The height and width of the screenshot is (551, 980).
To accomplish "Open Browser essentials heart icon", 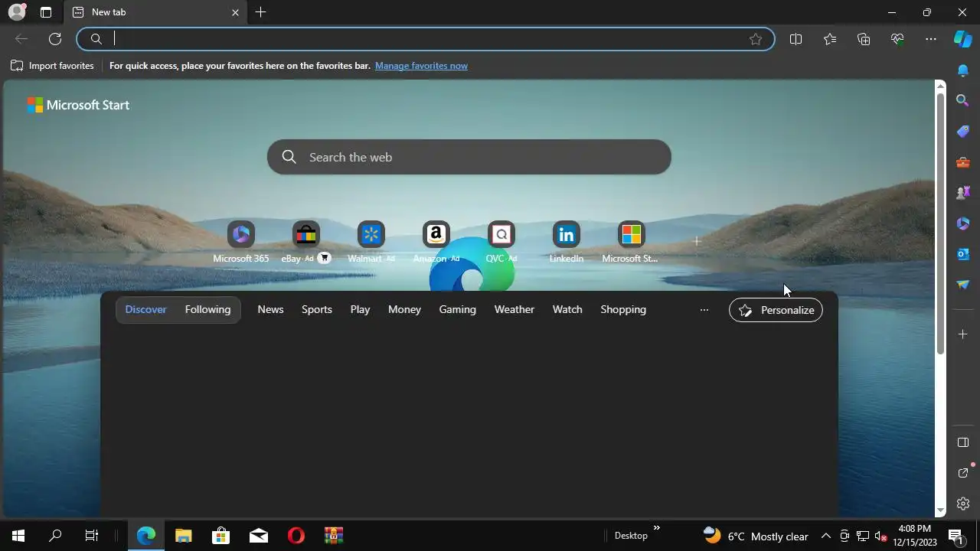I will pos(897,39).
